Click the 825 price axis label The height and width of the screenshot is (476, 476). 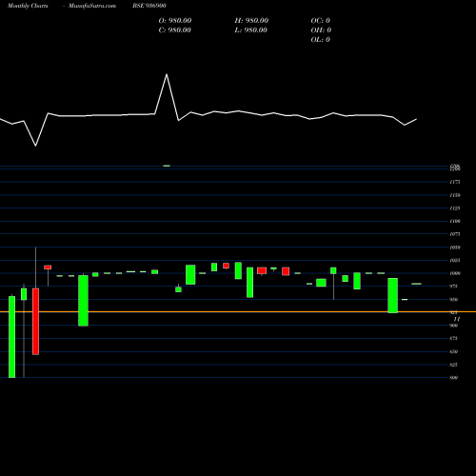[454, 365]
